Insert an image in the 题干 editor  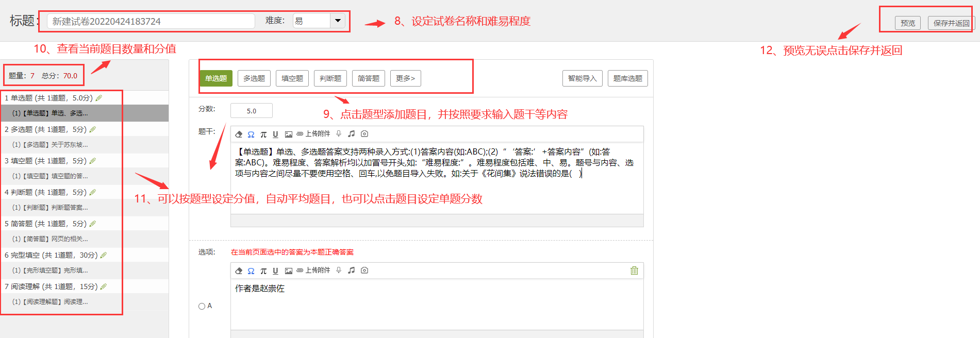coord(289,134)
